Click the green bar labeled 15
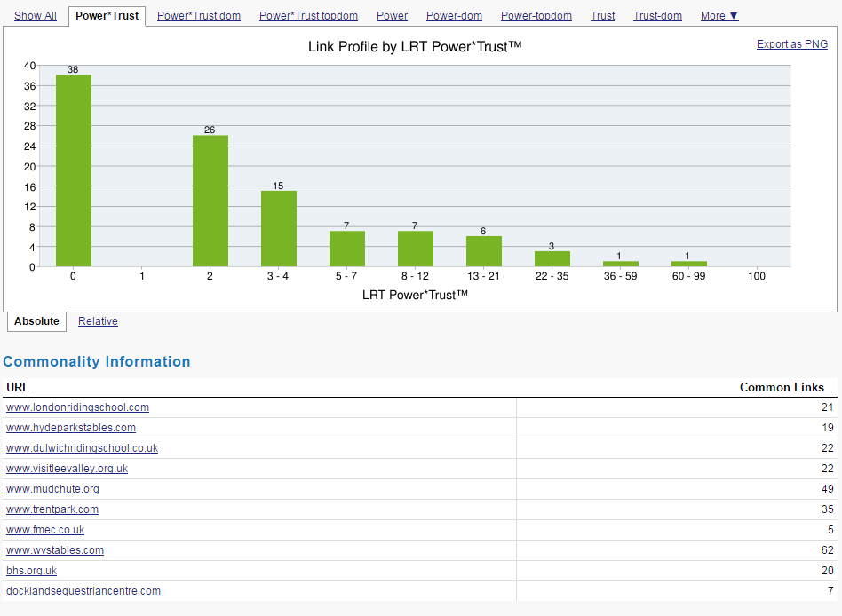The image size is (842, 616). (279, 229)
